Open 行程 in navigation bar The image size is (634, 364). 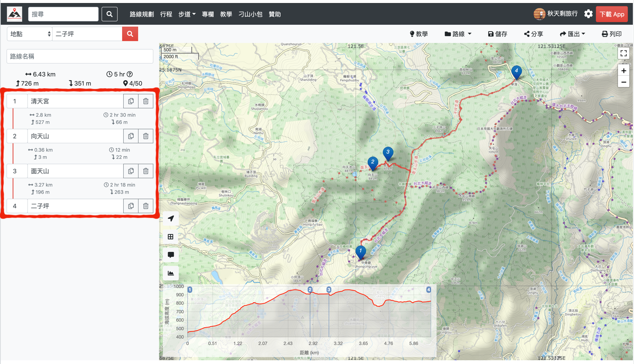click(x=166, y=14)
